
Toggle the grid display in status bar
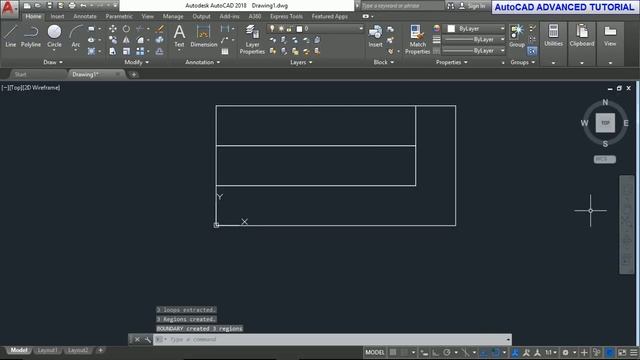point(393,352)
